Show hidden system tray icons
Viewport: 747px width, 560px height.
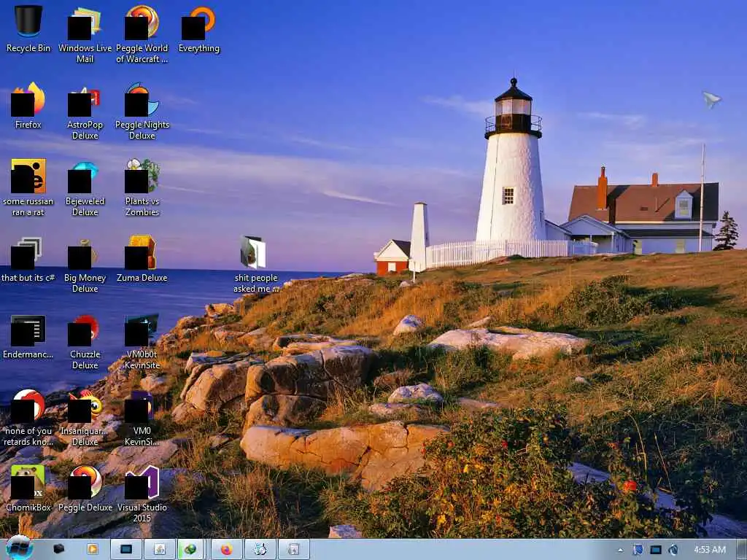620,550
